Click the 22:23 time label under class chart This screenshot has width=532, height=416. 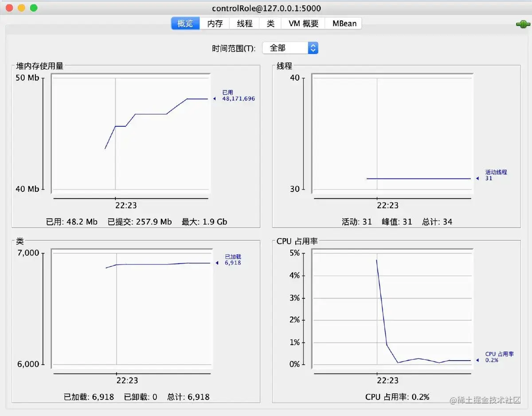click(x=128, y=380)
